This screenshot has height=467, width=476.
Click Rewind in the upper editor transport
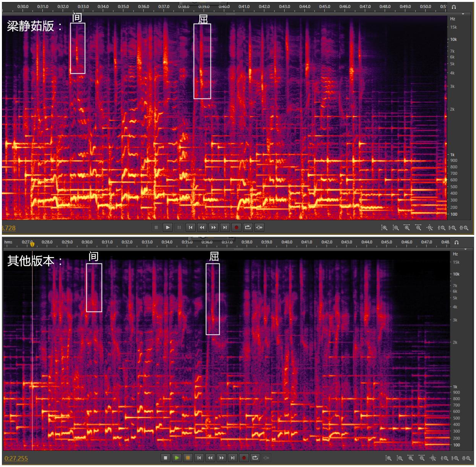(x=202, y=228)
